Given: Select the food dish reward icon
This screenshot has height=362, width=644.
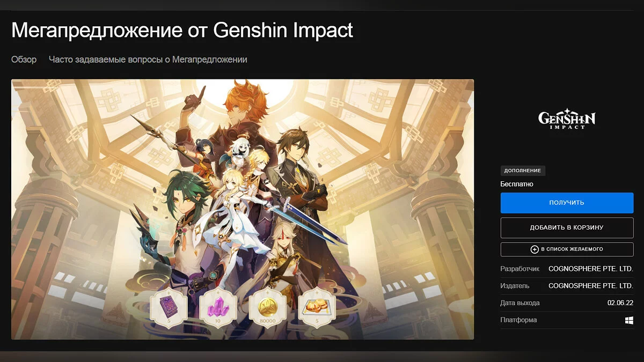Looking at the screenshot, I should 317,308.
